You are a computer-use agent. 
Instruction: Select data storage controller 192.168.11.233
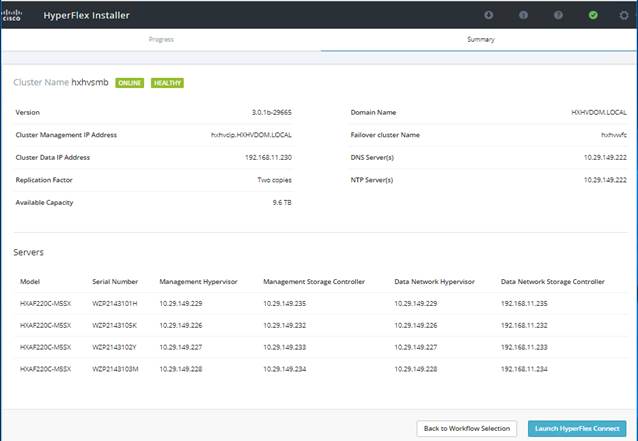click(x=524, y=347)
